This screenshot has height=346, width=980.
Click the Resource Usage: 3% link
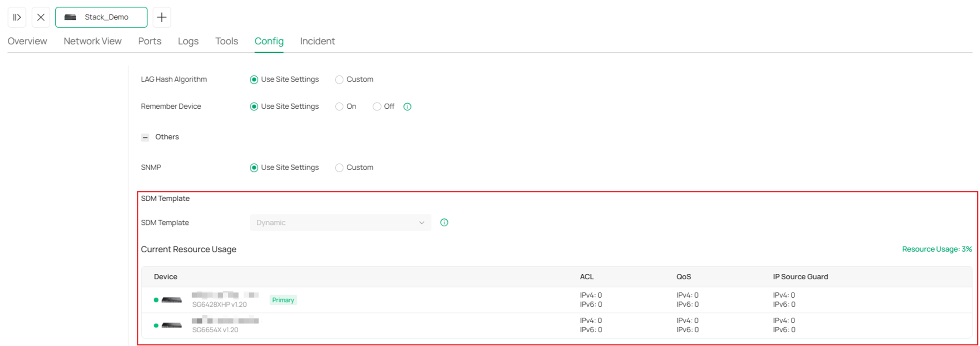tap(937, 249)
